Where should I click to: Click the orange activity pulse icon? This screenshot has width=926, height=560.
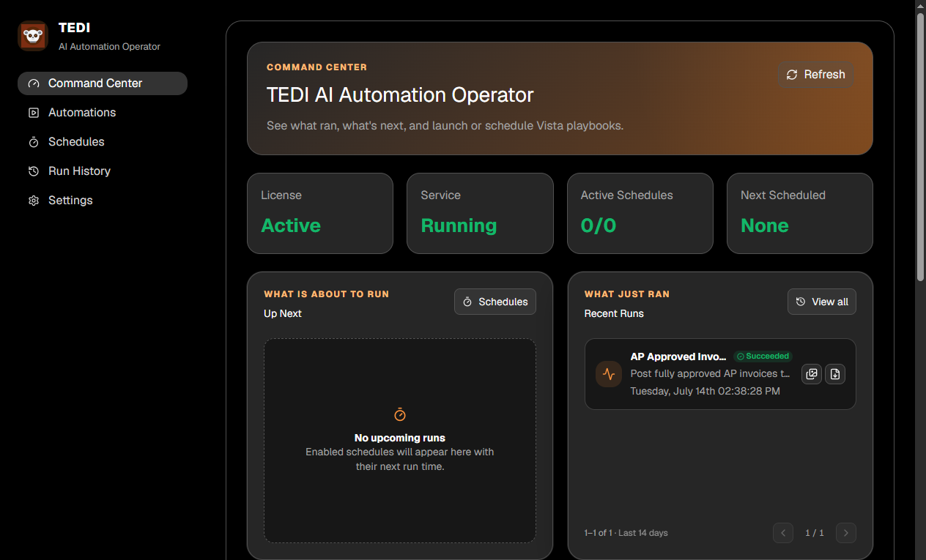pyautogui.click(x=609, y=374)
